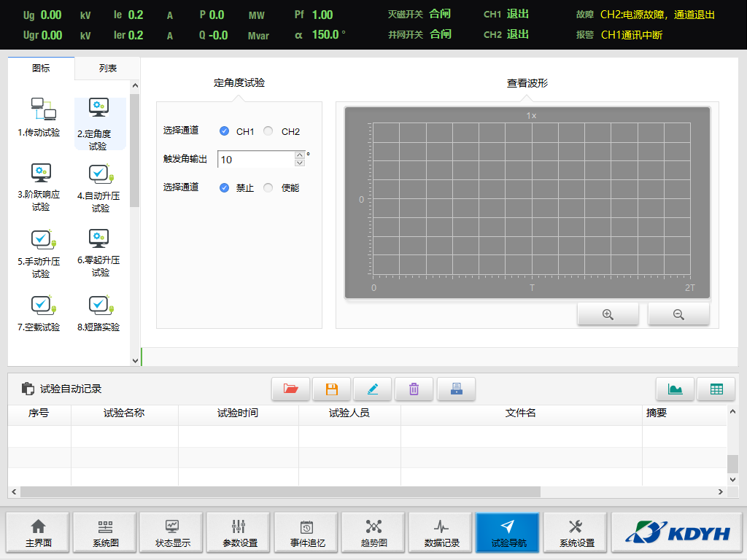Click the purple trash delete icon
747x560 pixels.
(x=414, y=389)
